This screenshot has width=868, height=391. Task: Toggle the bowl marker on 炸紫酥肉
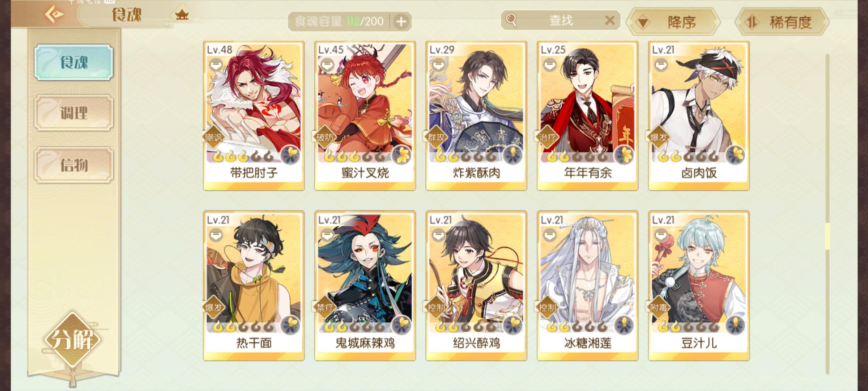(x=438, y=65)
